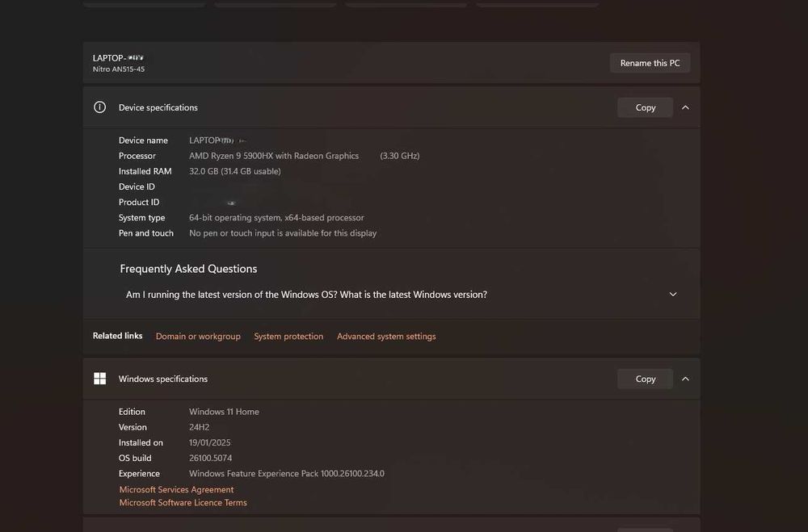Open Microsoft Software Licence Terms link
808x532 pixels.
pyautogui.click(x=183, y=502)
